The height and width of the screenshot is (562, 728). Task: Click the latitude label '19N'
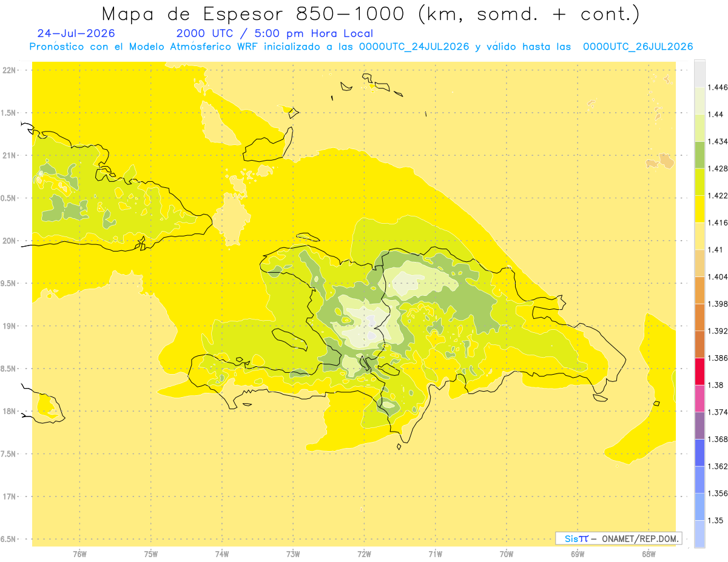pyautogui.click(x=9, y=326)
